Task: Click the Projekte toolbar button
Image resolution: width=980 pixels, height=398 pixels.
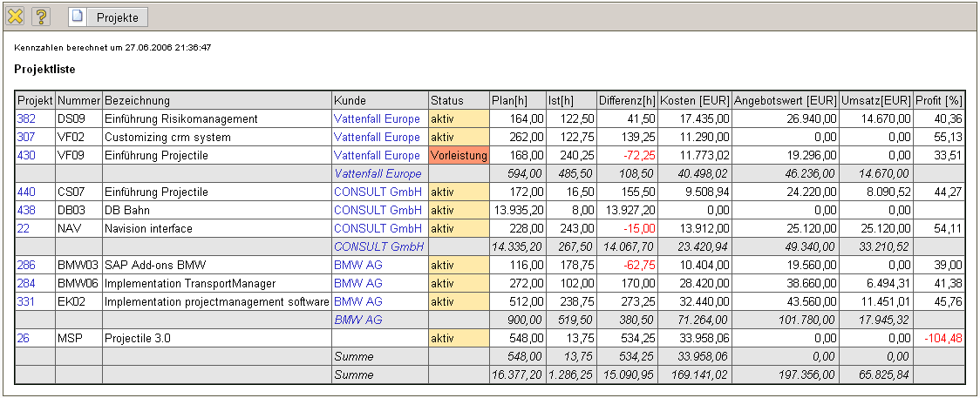Action: [108, 17]
